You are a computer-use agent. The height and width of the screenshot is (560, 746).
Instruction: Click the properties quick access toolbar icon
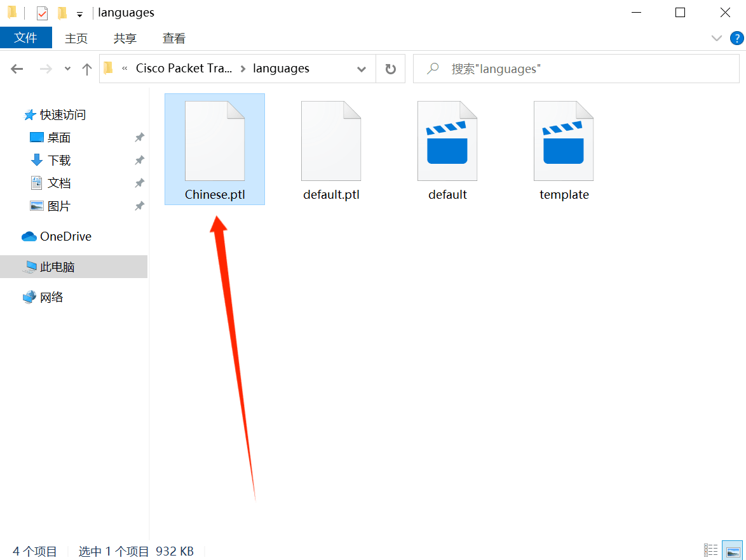point(42,13)
